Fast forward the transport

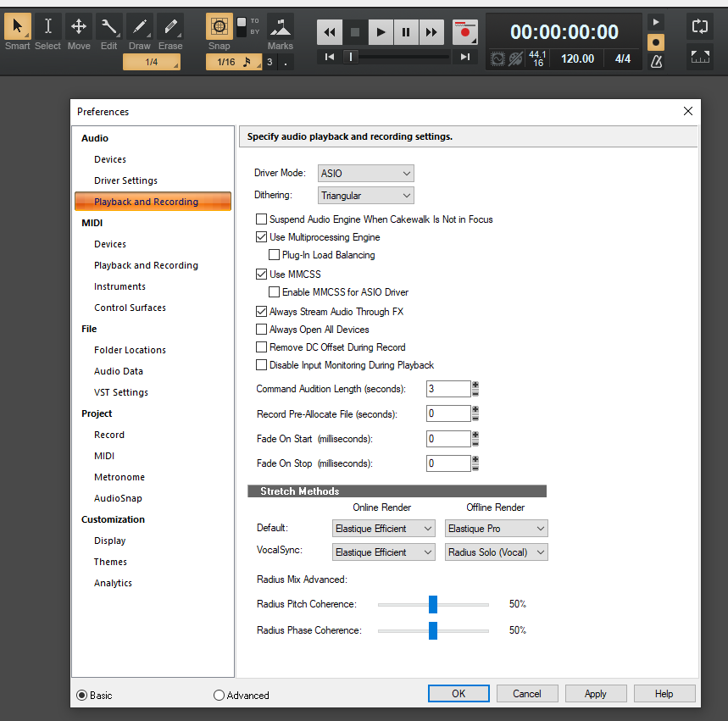[x=431, y=32]
